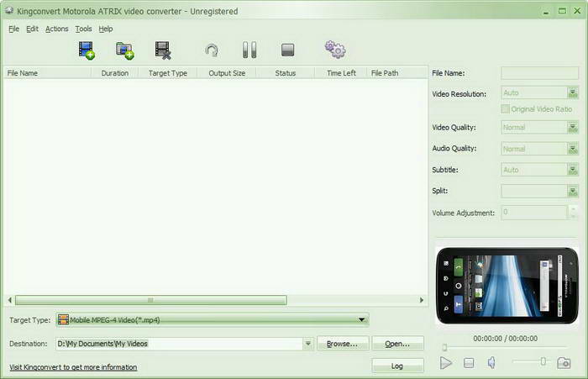Visit Kingconvert to get more information link
588x379 pixels.
(x=73, y=367)
